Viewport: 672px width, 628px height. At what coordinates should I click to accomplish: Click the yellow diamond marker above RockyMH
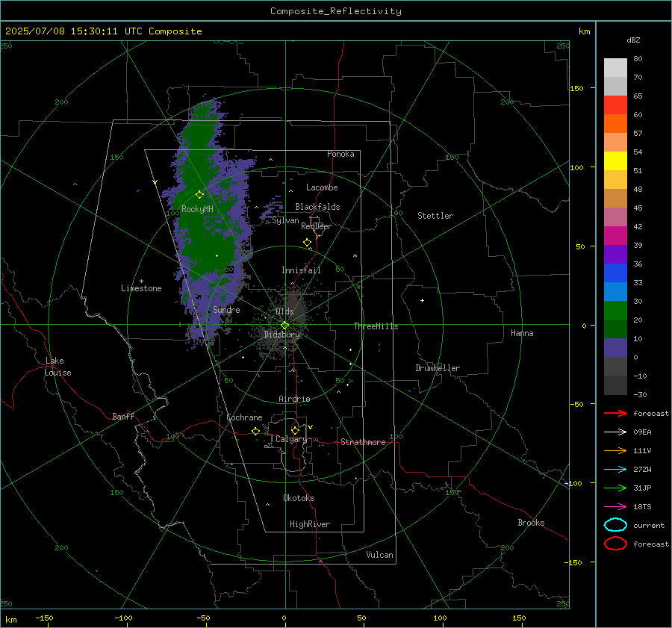click(x=199, y=195)
